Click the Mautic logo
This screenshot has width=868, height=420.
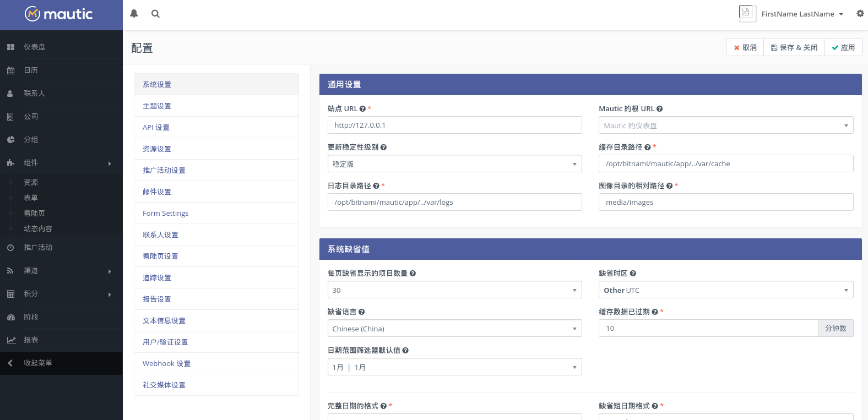pos(59,14)
